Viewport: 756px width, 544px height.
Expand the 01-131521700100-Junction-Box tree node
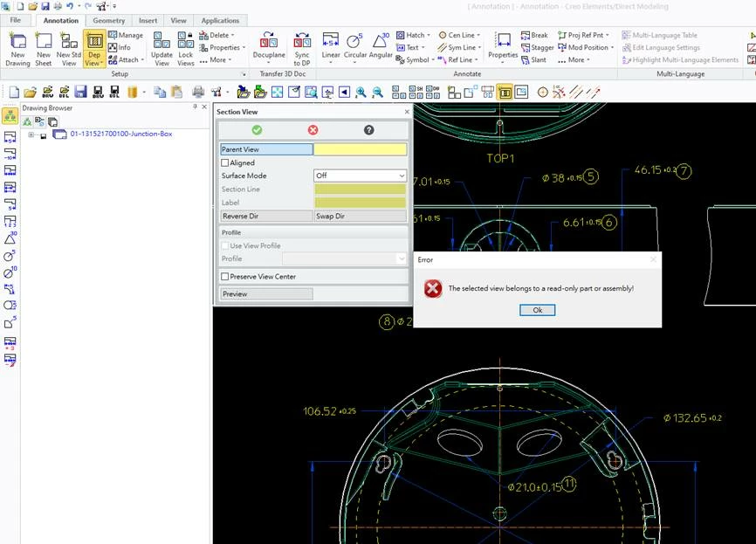point(31,134)
